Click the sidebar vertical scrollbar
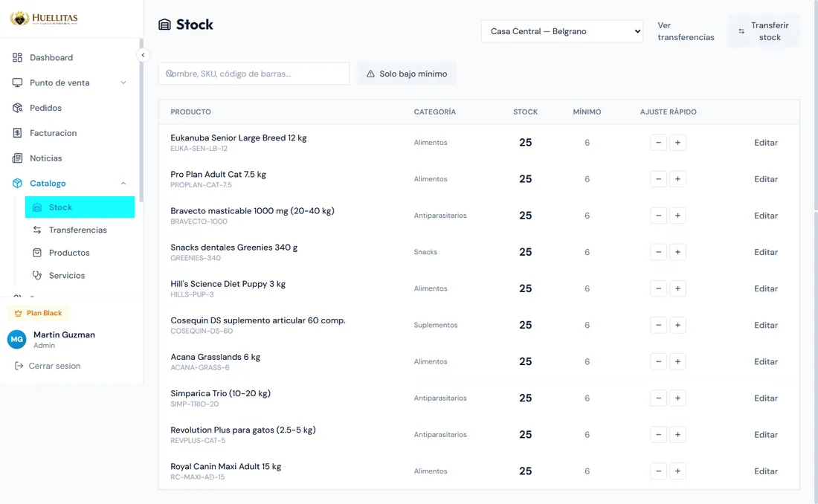818x504 pixels. pyautogui.click(x=141, y=120)
